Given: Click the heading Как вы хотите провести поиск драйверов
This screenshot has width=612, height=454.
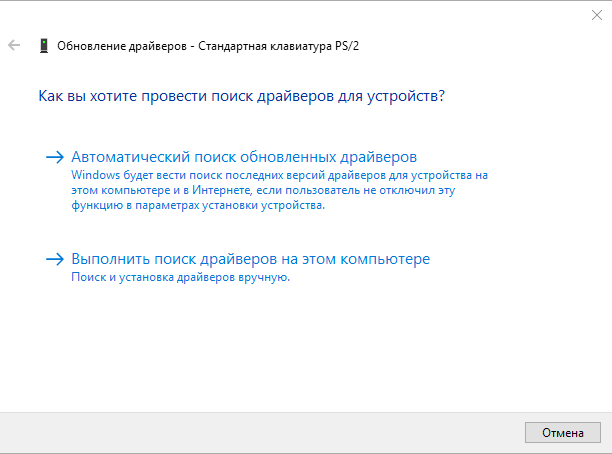Looking at the screenshot, I should click(241, 96).
